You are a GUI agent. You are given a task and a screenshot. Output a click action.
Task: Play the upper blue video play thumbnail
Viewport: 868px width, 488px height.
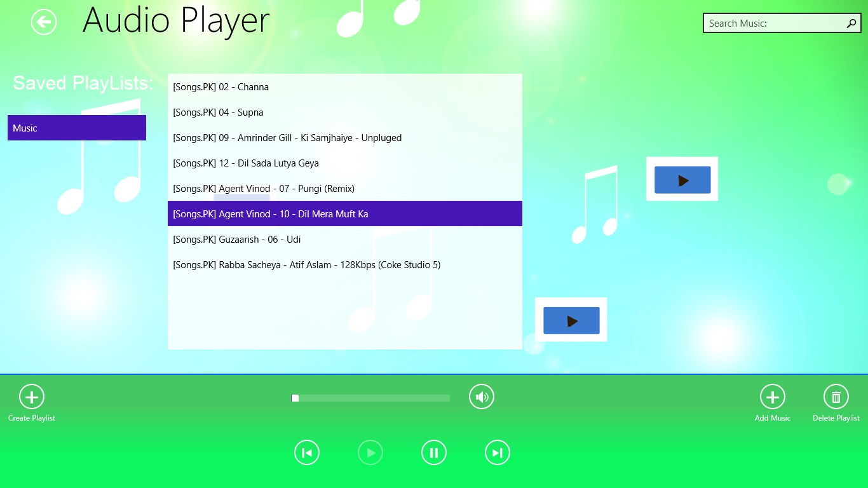point(682,179)
